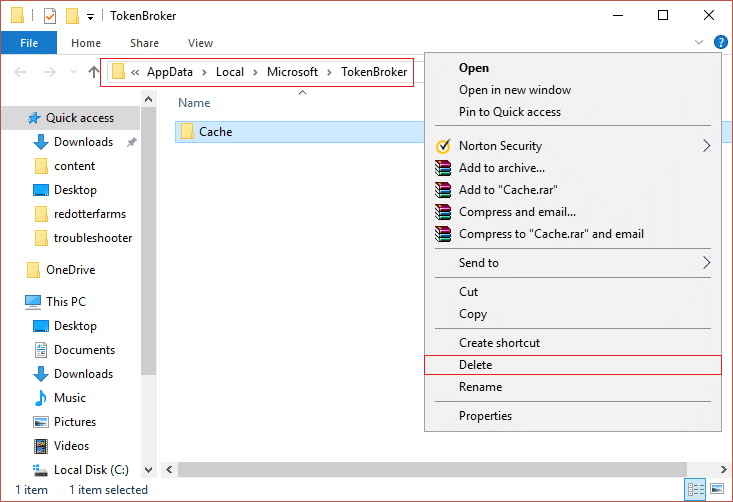Click AppData in the address bar
The height and width of the screenshot is (502, 733).
click(170, 72)
